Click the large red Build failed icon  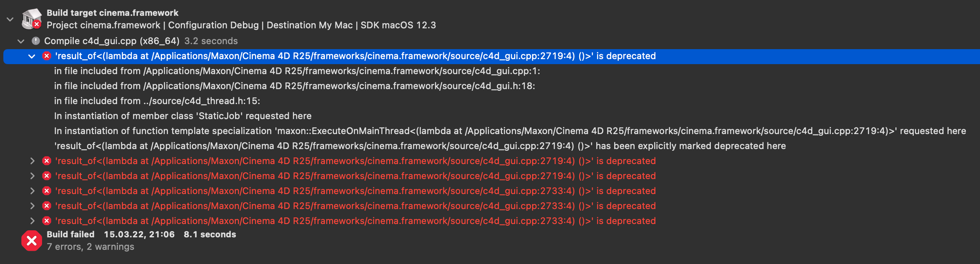32,241
